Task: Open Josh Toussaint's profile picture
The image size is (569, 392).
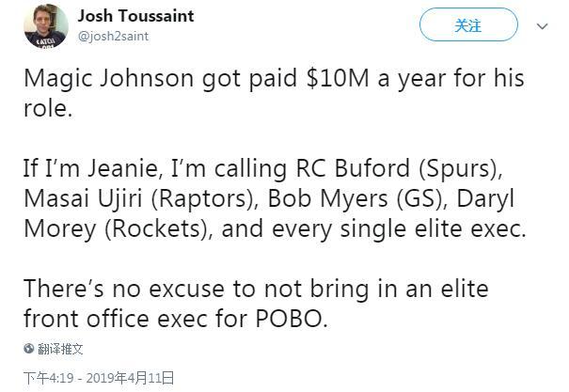Action: tap(46, 26)
